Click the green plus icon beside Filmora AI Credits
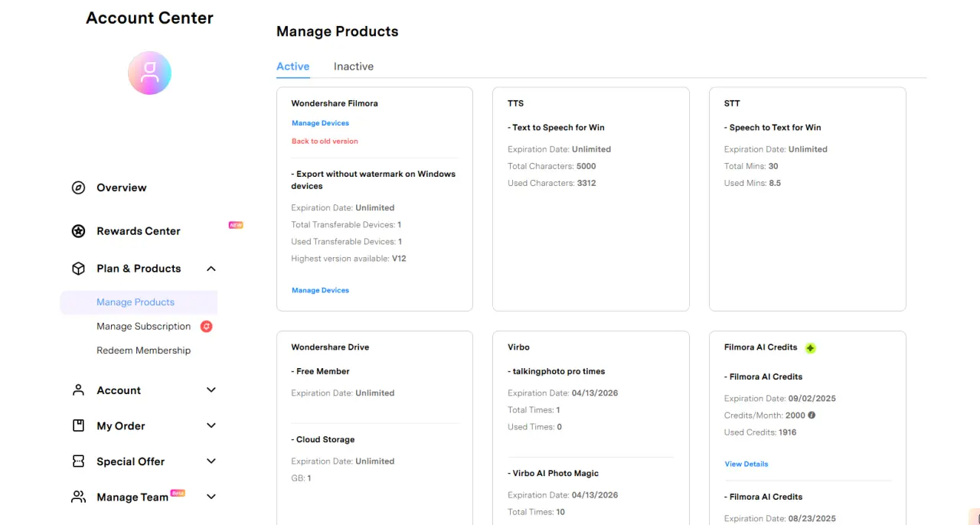The height and width of the screenshot is (525, 980). tap(811, 348)
